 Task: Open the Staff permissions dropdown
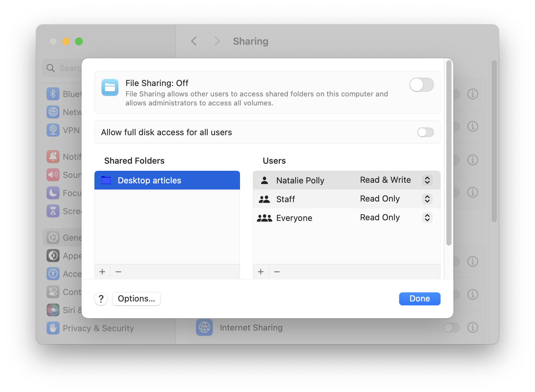(427, 199)
